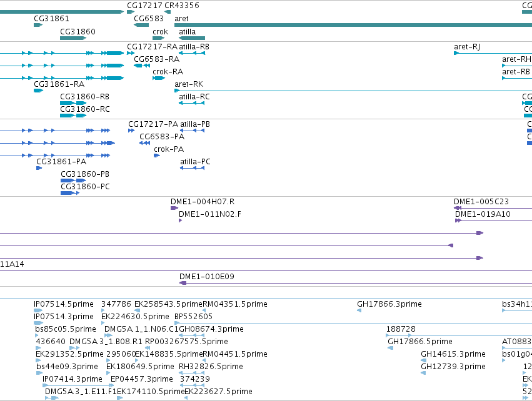The height and width of the screenshot is (401, 532).
Task: Click EST 347786
Action: pos(103,310)
